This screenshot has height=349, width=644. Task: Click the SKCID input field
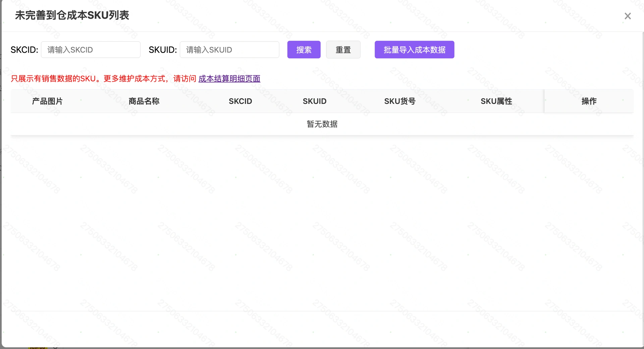click(x=91, y=50)
